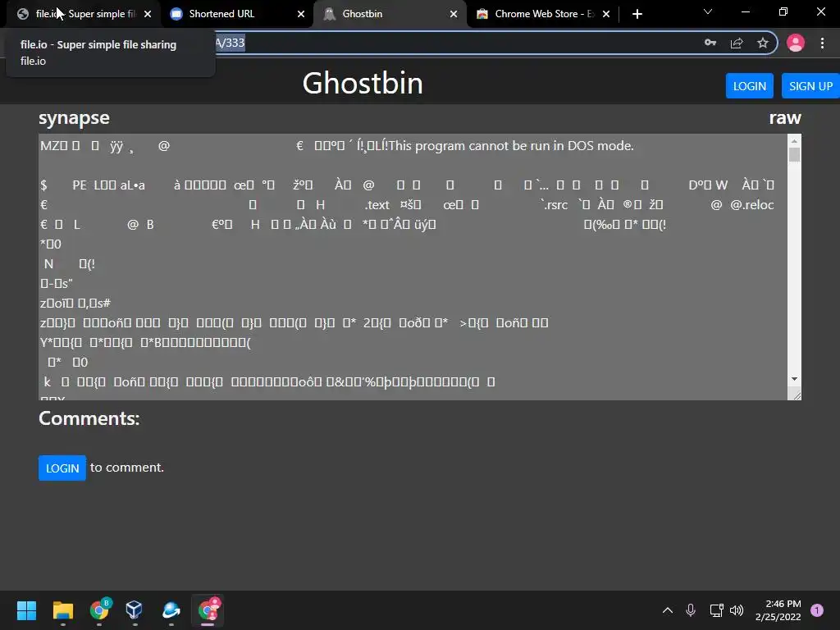Click the synapse paste title
Screen dimensions: 840x630
point(74,118)
